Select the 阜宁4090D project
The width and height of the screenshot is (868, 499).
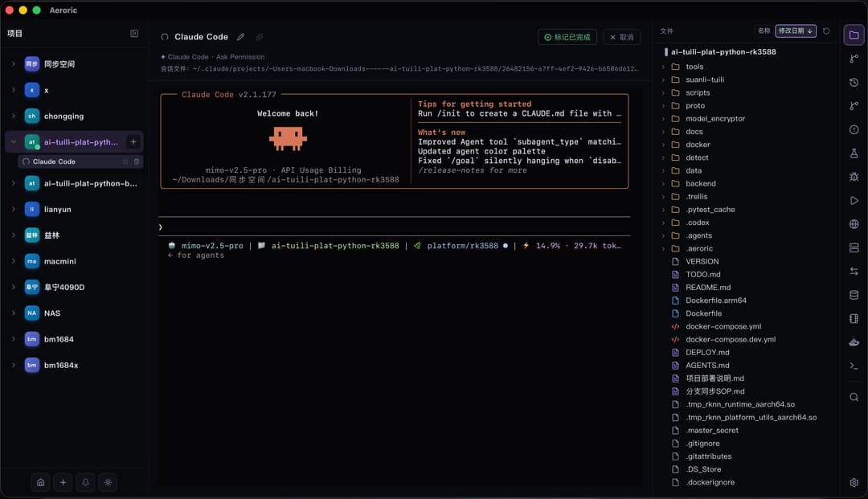click(74, 287)
